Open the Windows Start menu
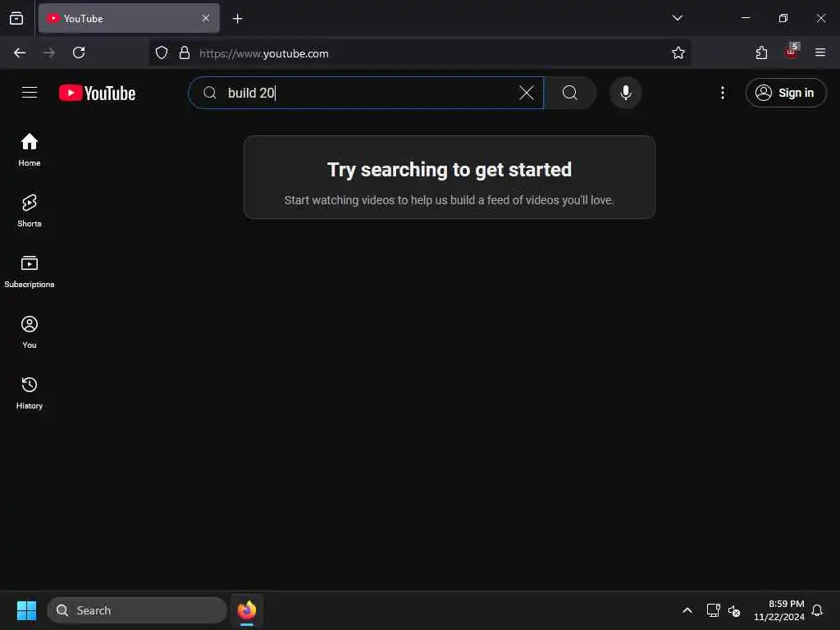 (x=26, y=610)
